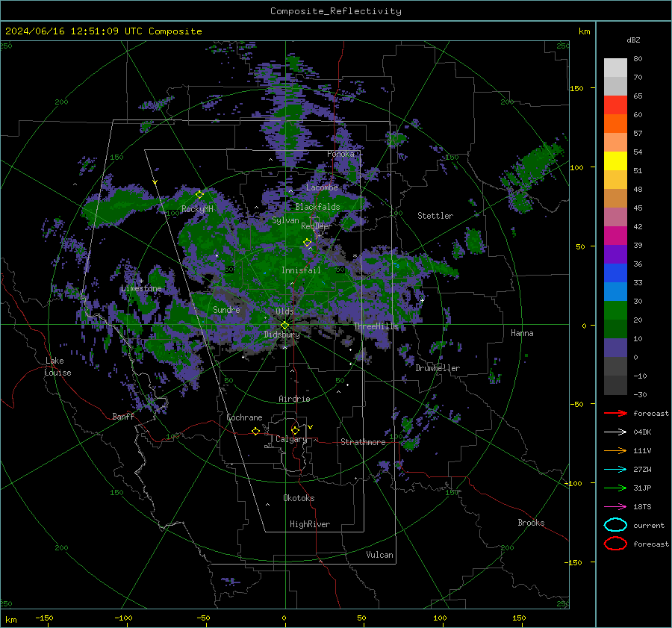This screenshot has height=628, width=672.
Task: Click the Lake Louise label
Action: click(57, 367)
